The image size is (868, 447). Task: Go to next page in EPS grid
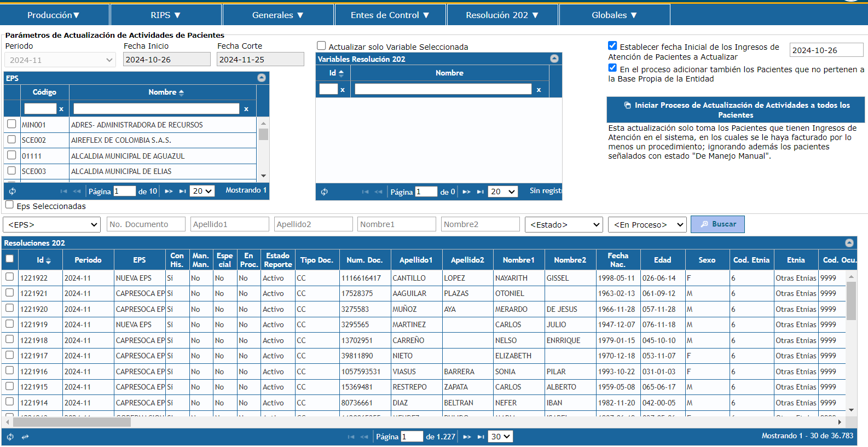[x=169, y=191]
